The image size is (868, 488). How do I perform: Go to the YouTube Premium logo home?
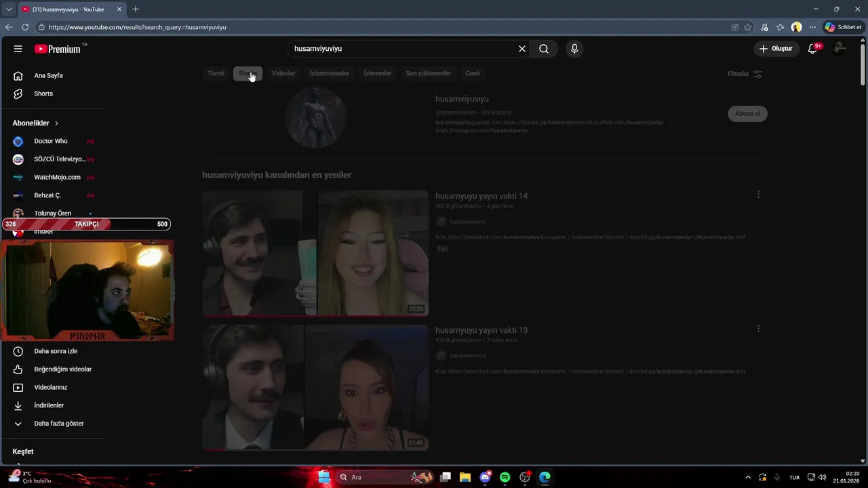tap(58, 49)
